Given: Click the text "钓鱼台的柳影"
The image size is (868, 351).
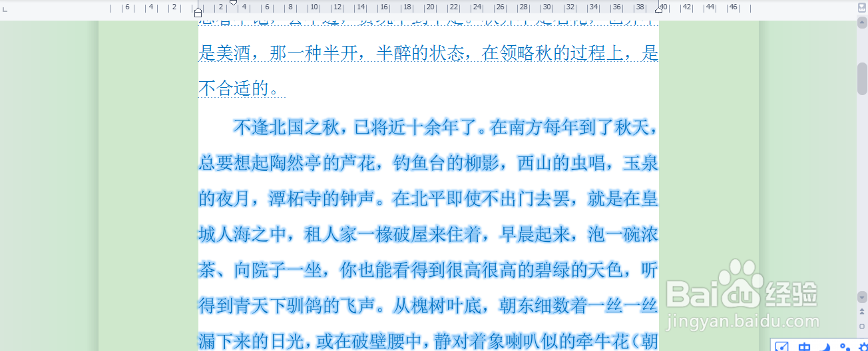Looking at the screenshot, I should click(445, 163).
